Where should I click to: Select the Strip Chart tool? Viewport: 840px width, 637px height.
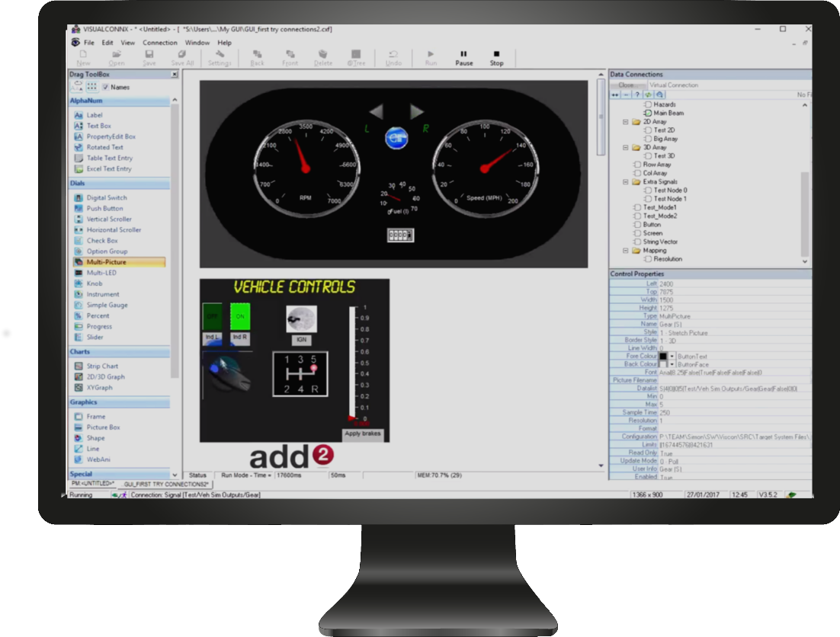click(x=104, y=366)
